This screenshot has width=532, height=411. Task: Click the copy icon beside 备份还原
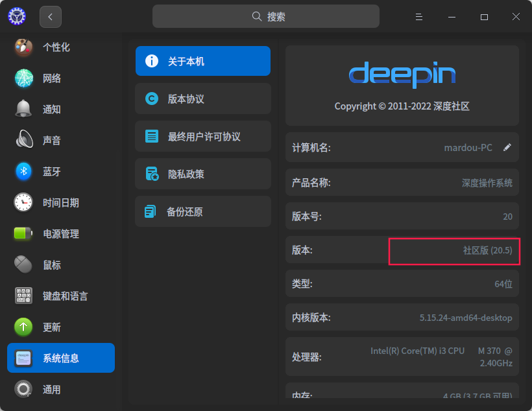pos(150,211)
